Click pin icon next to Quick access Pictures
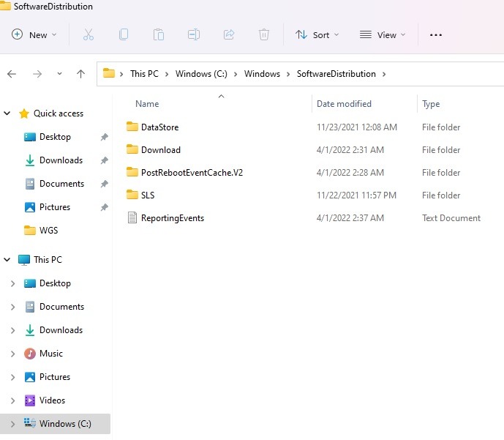The width and height of the screenshot is (504, 440). (104, 207)
